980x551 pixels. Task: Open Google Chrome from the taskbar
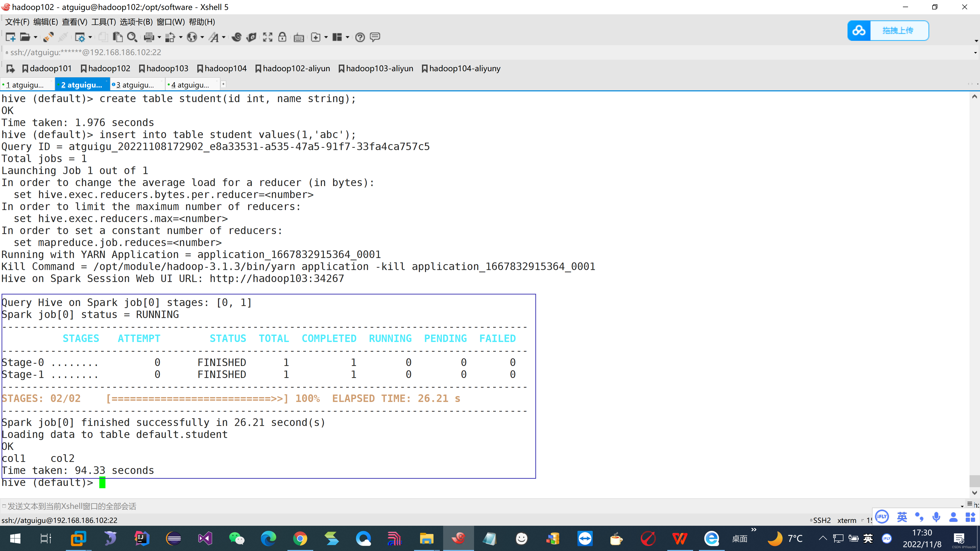pos(300,538)
